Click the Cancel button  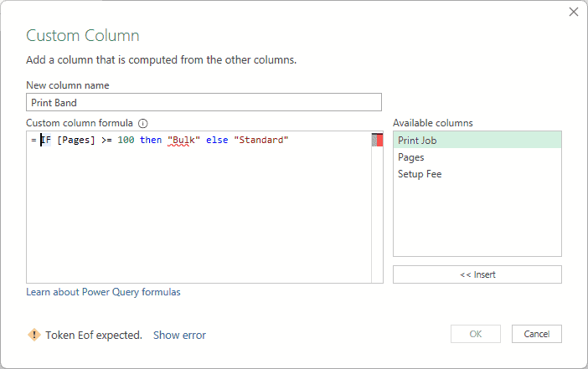(x=537, y=334)
